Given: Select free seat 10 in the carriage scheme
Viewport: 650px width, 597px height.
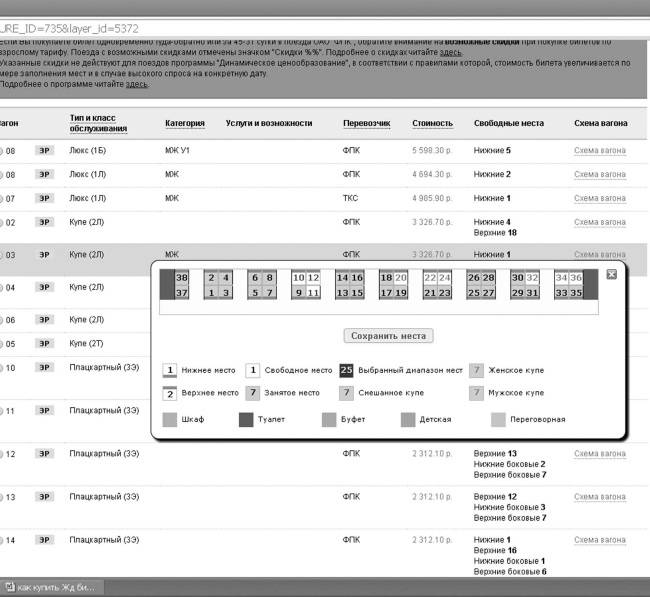Looking at the screenshot, I should click(x=298, y=278).
